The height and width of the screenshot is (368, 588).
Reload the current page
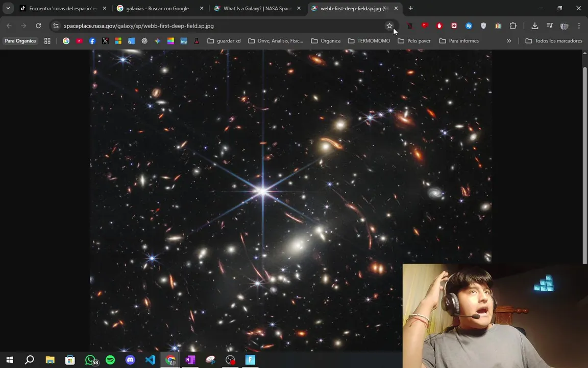[x=38, y=26]
